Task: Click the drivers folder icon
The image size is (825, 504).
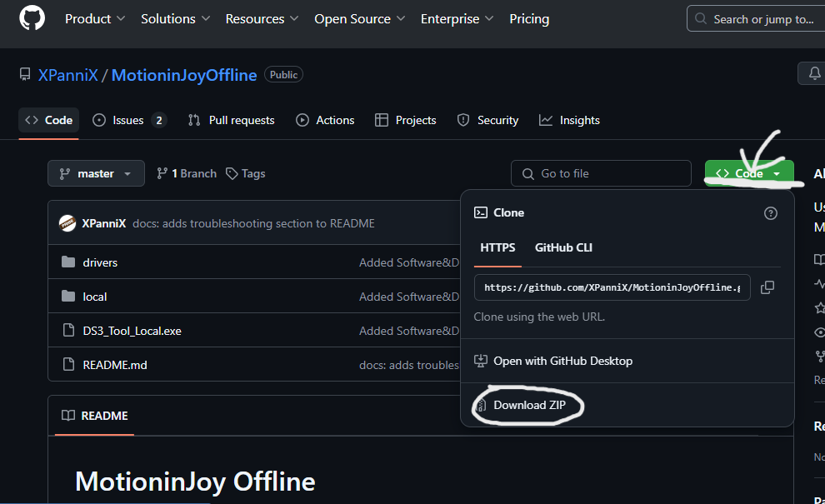Action: pos(68,262)
